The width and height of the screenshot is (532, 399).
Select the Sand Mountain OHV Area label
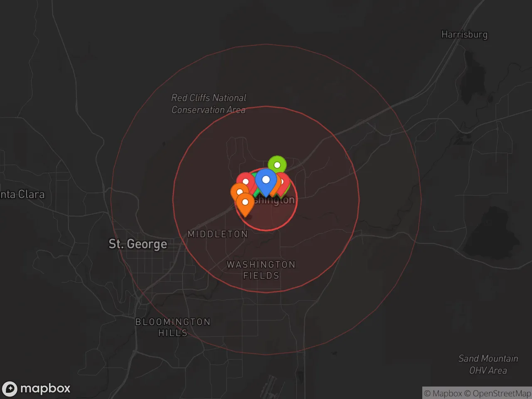(488, 364)
